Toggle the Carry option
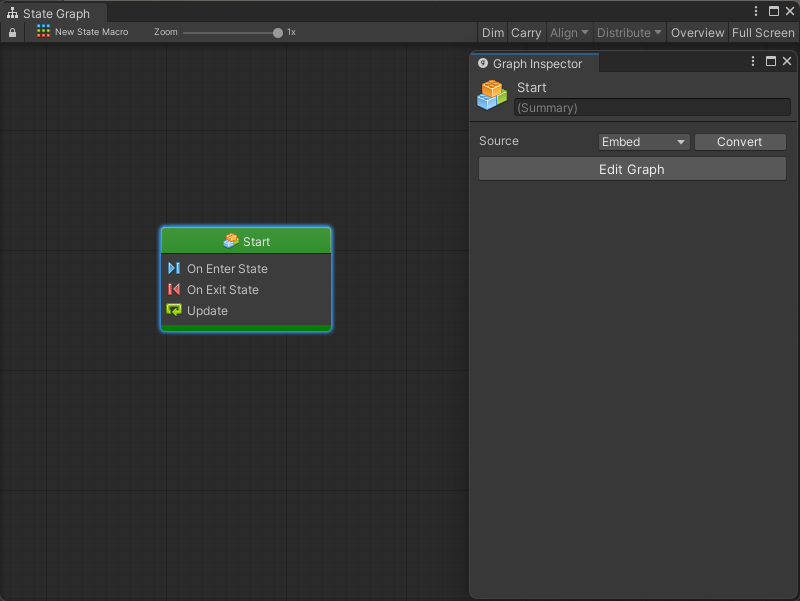The width and height of the screenshot is (800, 601). coord(526,33)
